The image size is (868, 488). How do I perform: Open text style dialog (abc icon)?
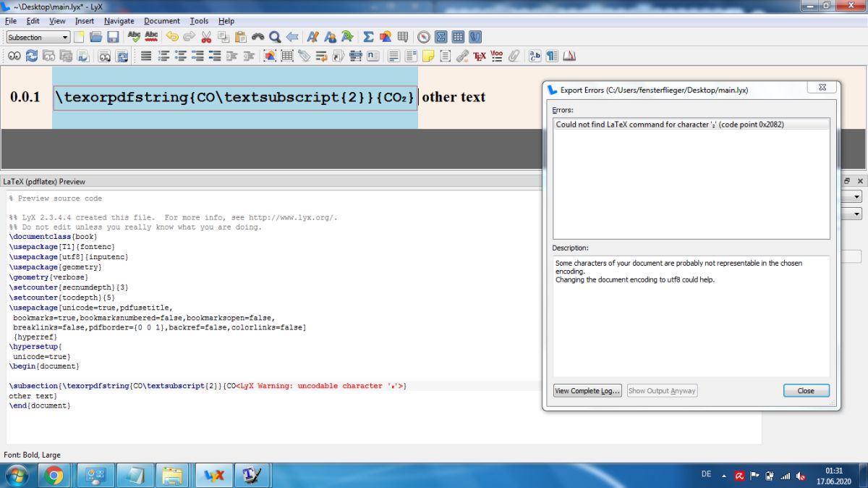click(535, 56)
